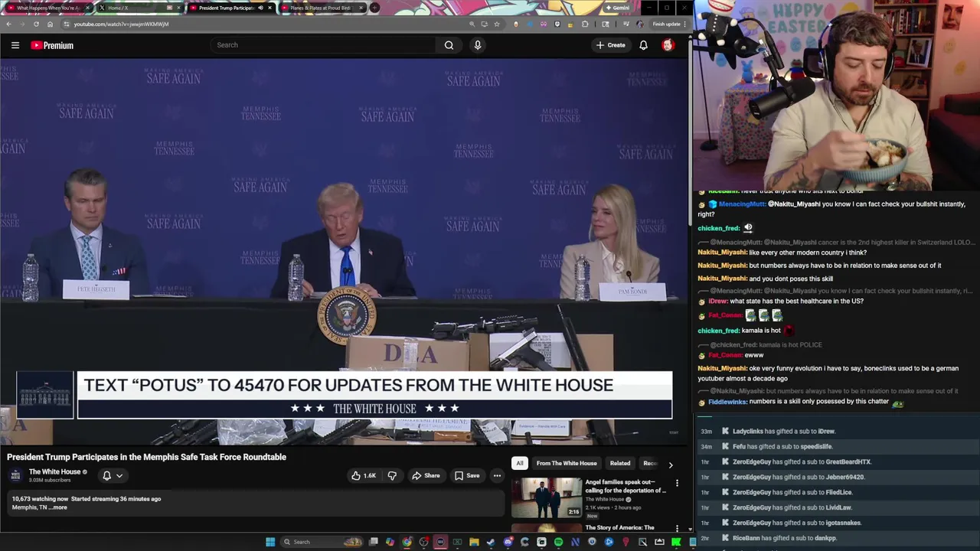Go back with the browser back arrow
This screenshot has width=980, height=551.
pyautogui.click(x=8, y=24)
